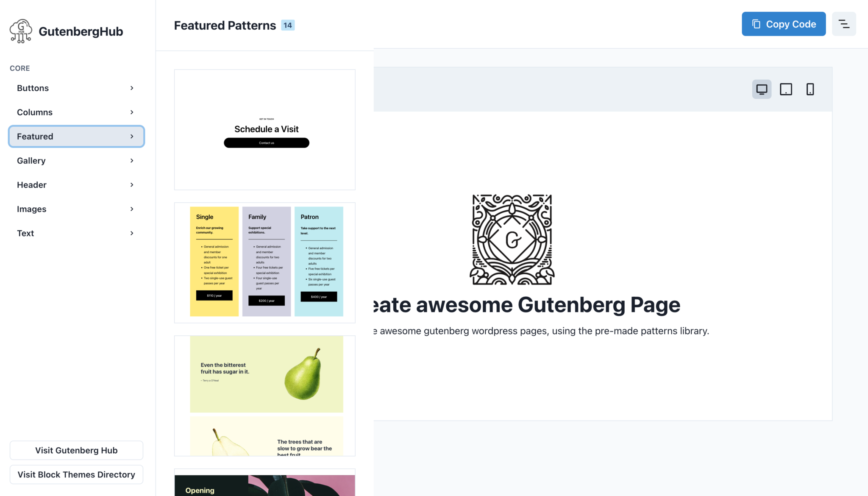
Task: Expand the Buttons category chevron
Action: point(132,88)
